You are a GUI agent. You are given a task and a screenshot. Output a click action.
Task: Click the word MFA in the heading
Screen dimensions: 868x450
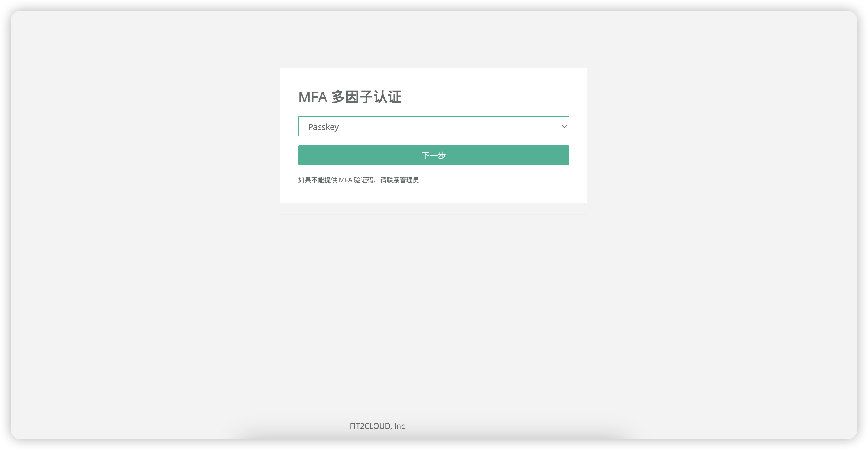[312, 97]
